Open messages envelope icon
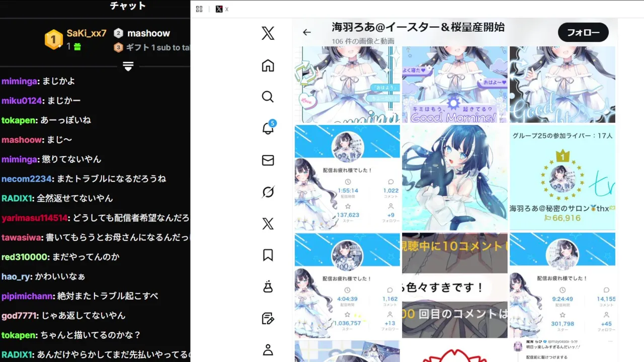The height and width of the screenshot is (362, 644). (268, 160)
